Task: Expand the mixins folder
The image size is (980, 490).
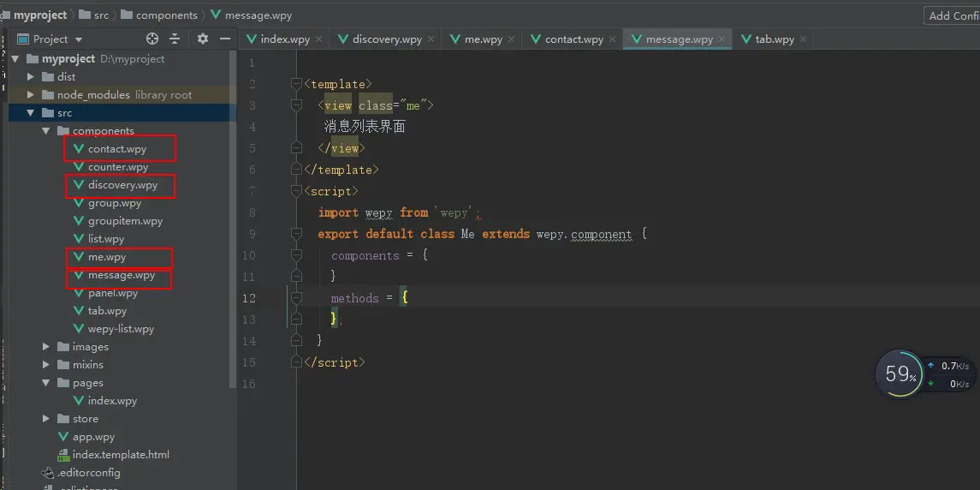Action: point(45,365)
